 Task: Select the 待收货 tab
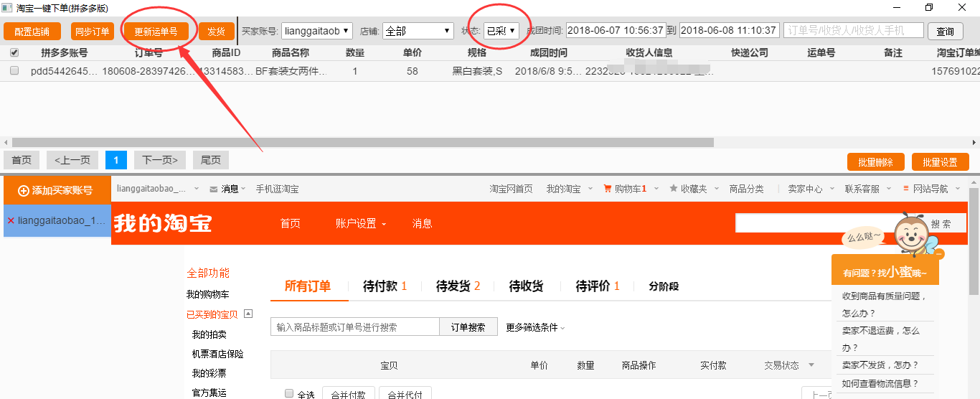526,286
